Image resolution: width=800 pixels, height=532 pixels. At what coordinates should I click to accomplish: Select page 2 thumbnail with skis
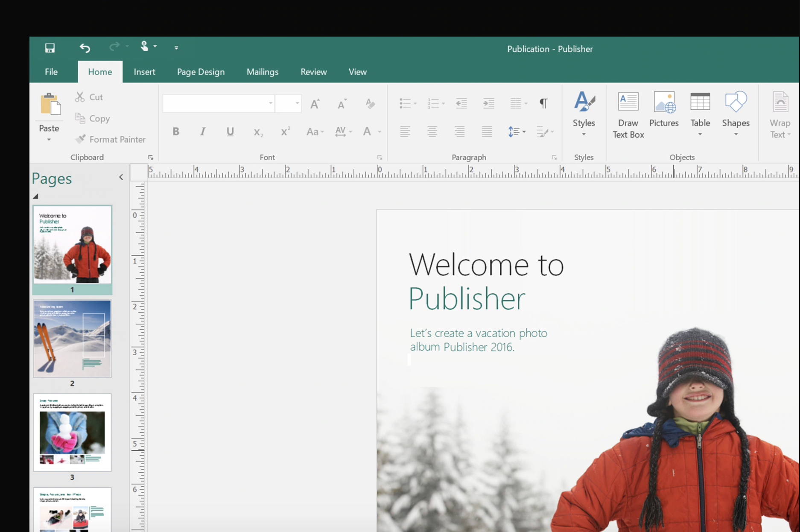[x=72, y=338]
